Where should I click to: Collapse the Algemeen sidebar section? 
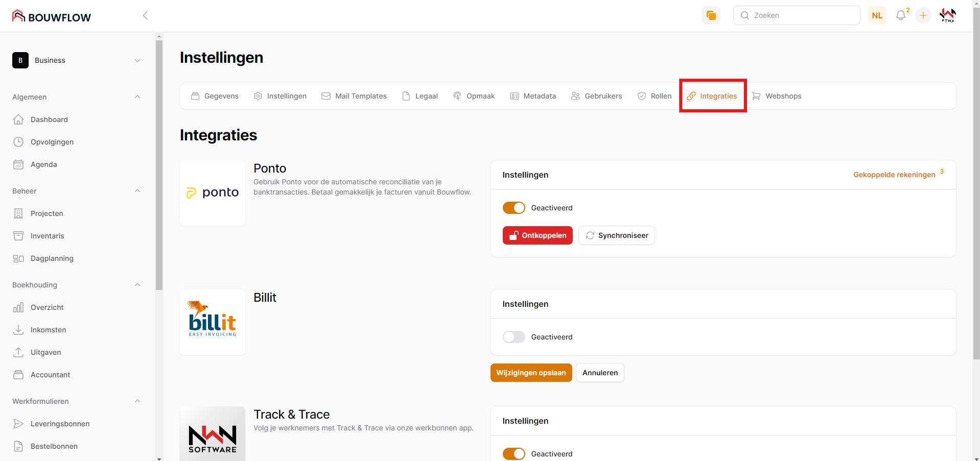click(137, 97)
